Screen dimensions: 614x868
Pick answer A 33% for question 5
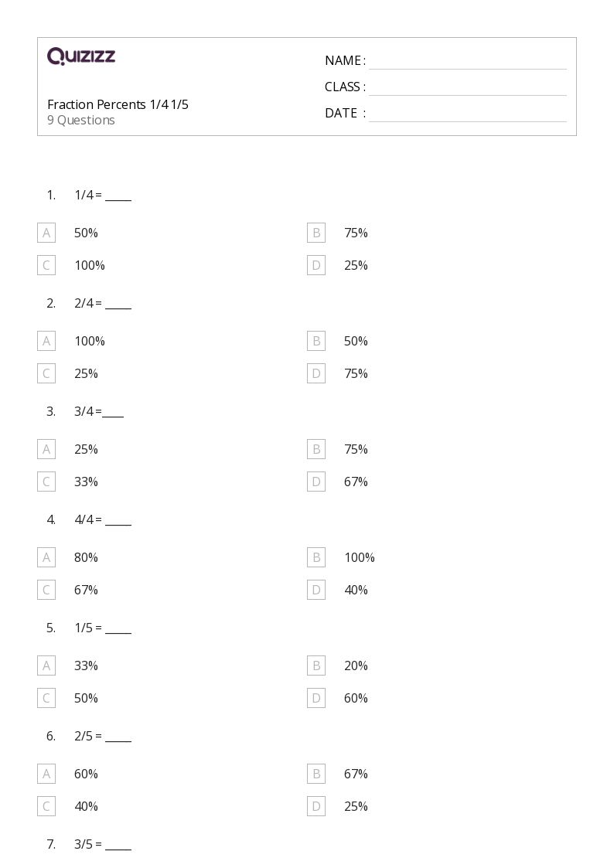[46, 665]
